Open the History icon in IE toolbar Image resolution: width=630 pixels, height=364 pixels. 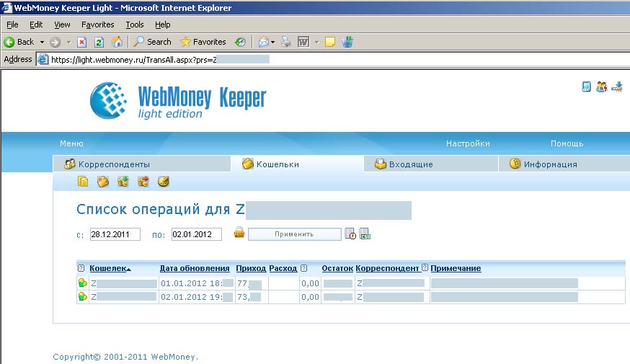[241, 42]
